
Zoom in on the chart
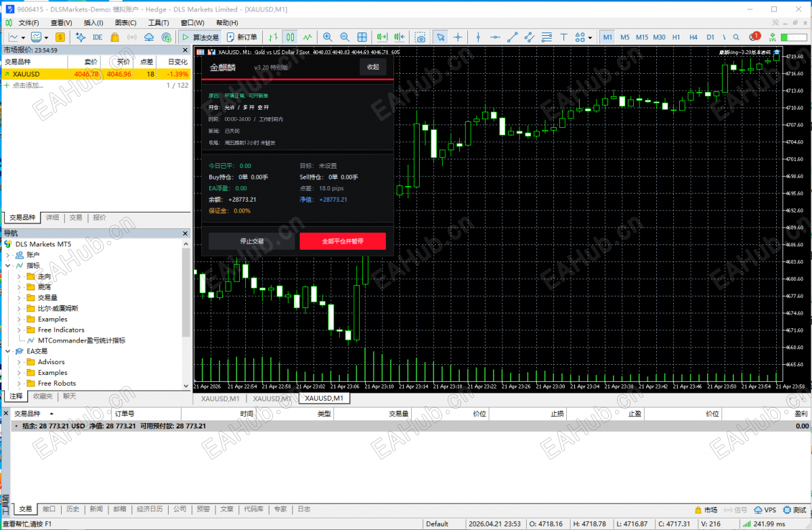[x=327, y=37]
